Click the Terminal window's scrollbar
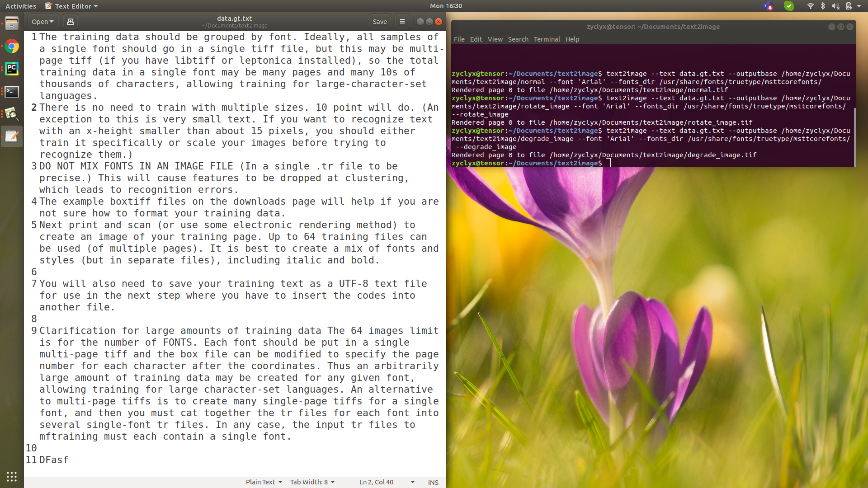The image size is (868, 488). [855, 136]
